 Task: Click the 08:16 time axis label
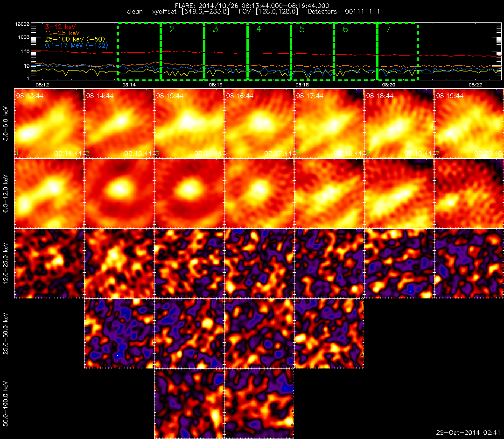(x=215, y=85)
